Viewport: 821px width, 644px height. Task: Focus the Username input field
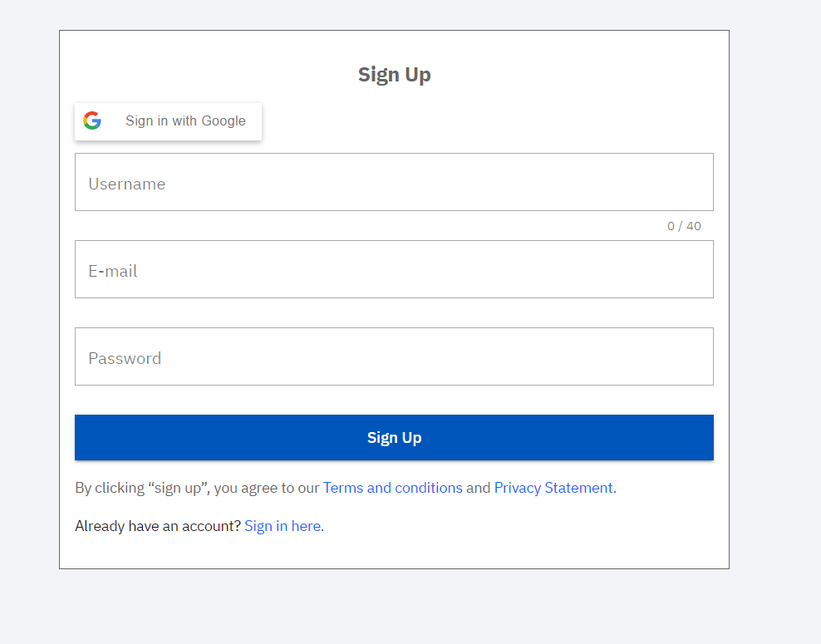pyautogui.click(x=394, y=182)
